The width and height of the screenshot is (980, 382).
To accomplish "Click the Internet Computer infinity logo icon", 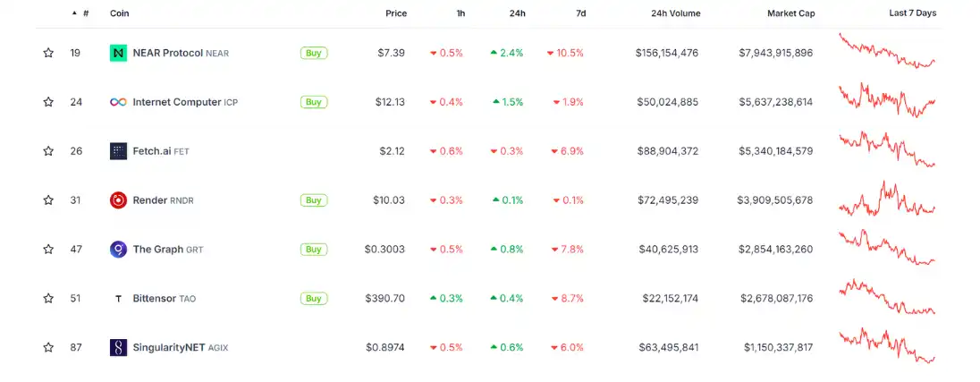I will [x=118, y=102].
